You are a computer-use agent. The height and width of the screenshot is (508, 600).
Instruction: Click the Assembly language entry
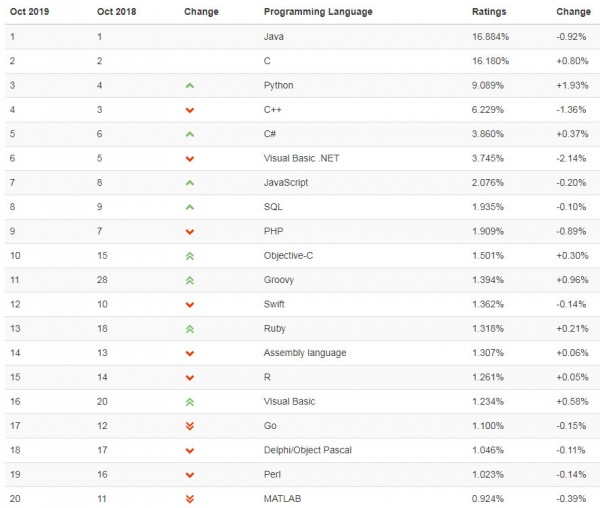pyautogui.click(x=303, y=353)
